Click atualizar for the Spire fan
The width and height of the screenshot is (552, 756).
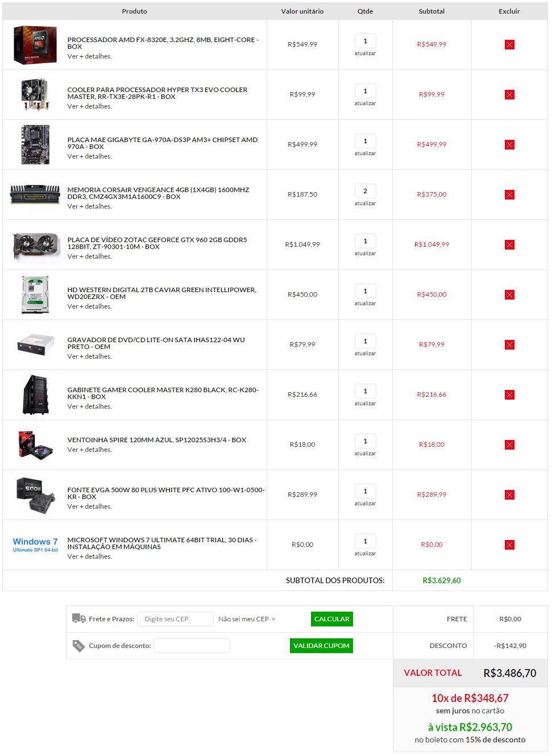365,454
